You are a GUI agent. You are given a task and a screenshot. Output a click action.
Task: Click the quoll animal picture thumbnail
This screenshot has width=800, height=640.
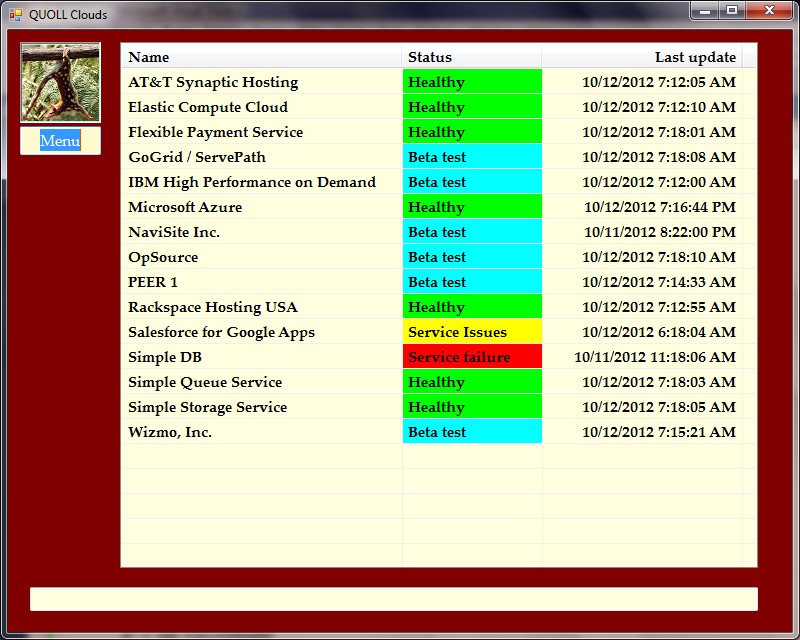61,83
